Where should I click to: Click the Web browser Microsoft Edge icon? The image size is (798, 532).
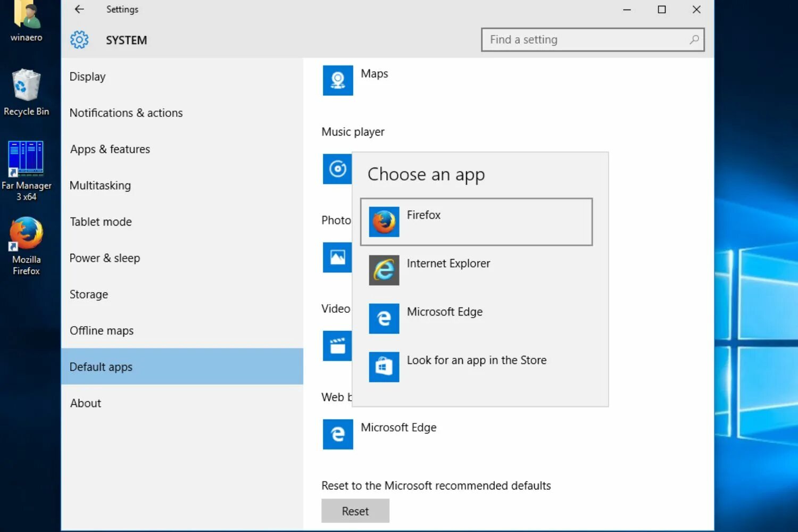click(338, 434)
